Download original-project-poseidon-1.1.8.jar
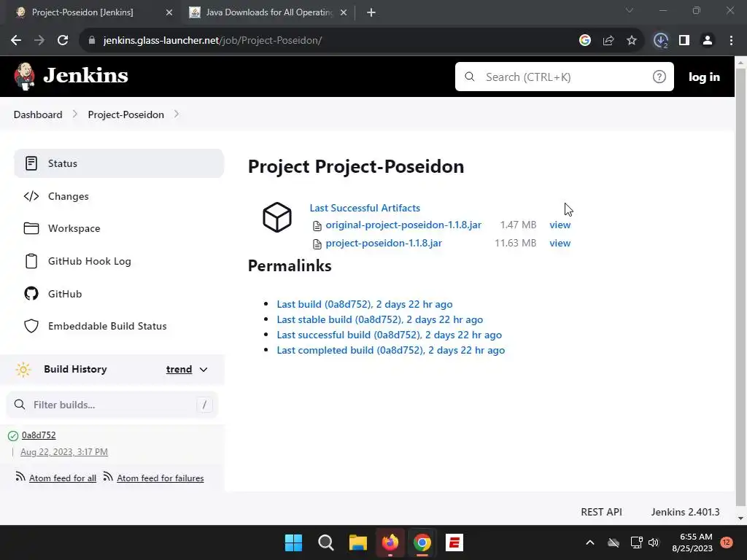This screenshot has width=747, height=560. 403,225
